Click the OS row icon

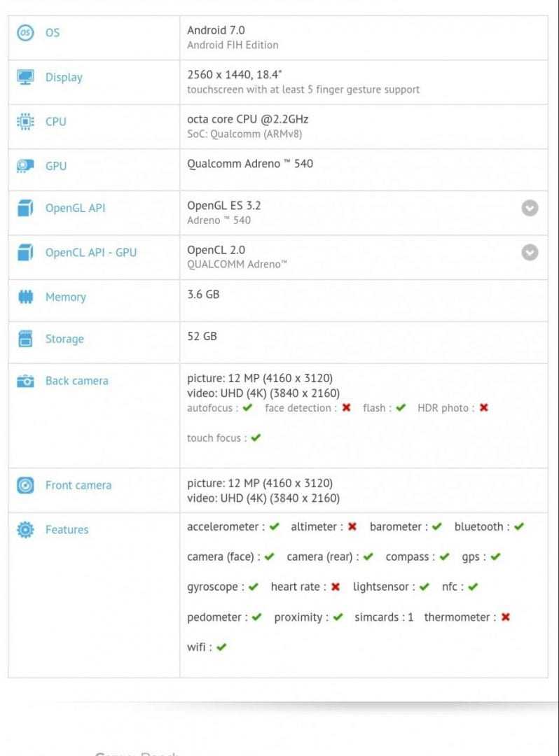coord(25,32)
